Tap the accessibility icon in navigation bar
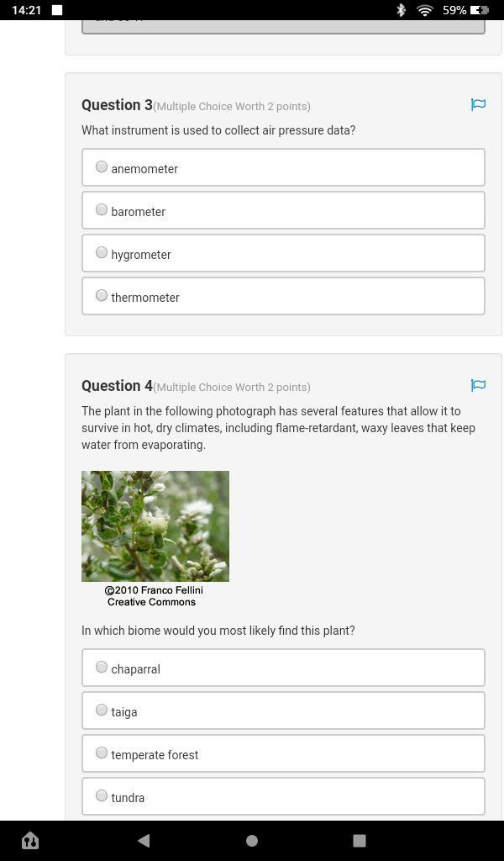 [x=30, y=840]
